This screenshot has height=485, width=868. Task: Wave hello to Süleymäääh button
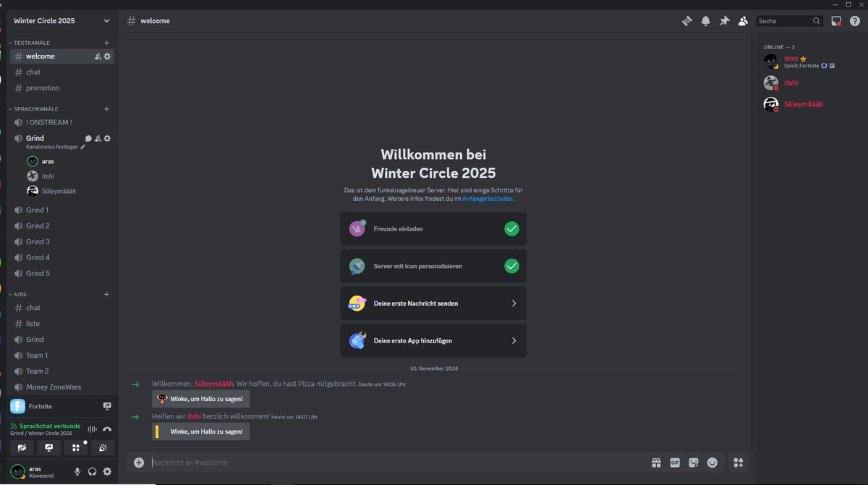200,399
